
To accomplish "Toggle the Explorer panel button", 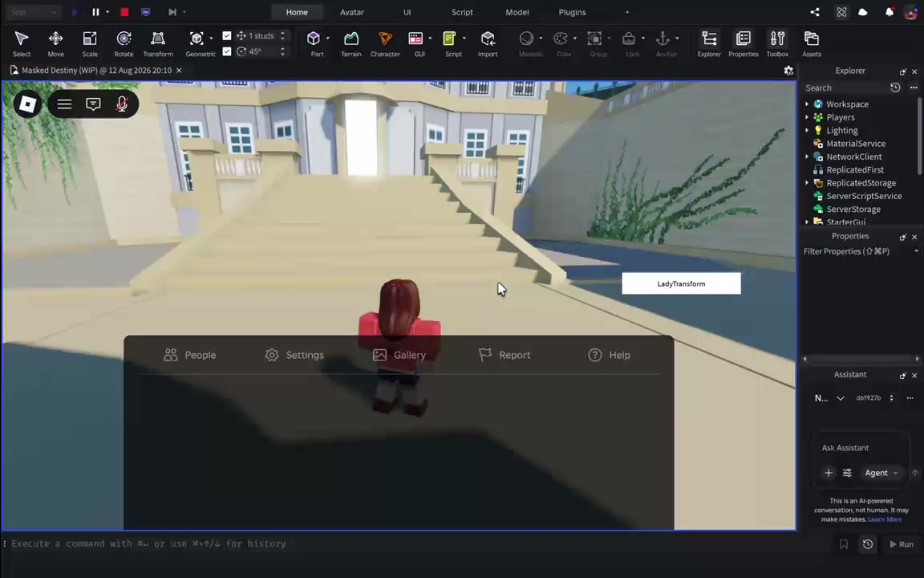I will click(x=709, y=43).
